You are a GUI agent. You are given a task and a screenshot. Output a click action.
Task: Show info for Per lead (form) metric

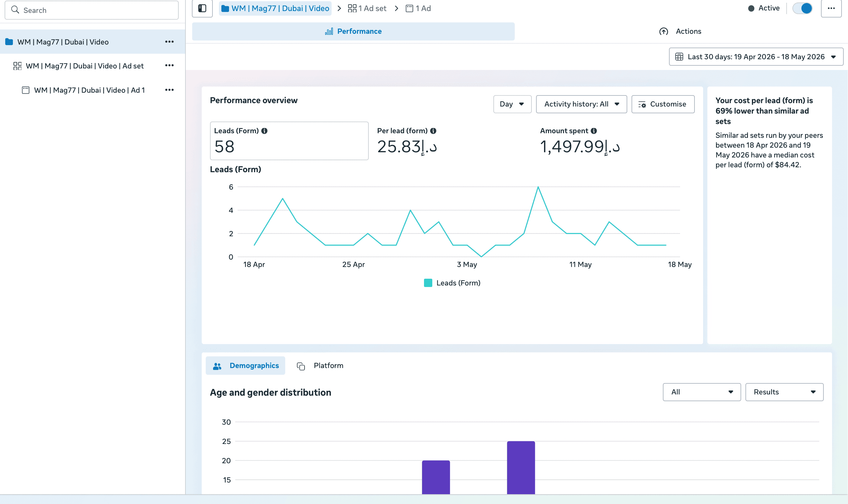pos(433,131)
